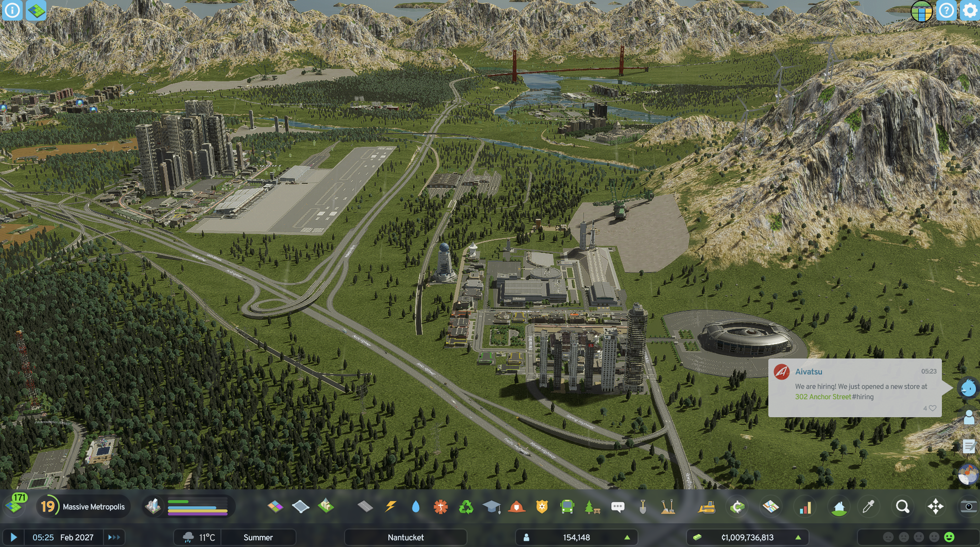Click the magnifying glass search tool
This screenshot has width=980, height=547.
902,507
